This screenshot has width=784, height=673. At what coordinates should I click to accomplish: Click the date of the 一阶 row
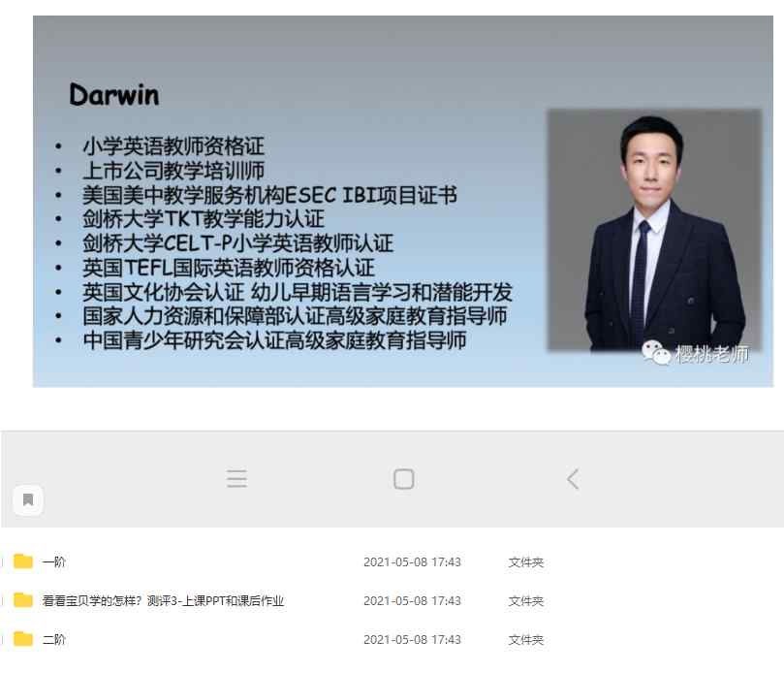412,561
